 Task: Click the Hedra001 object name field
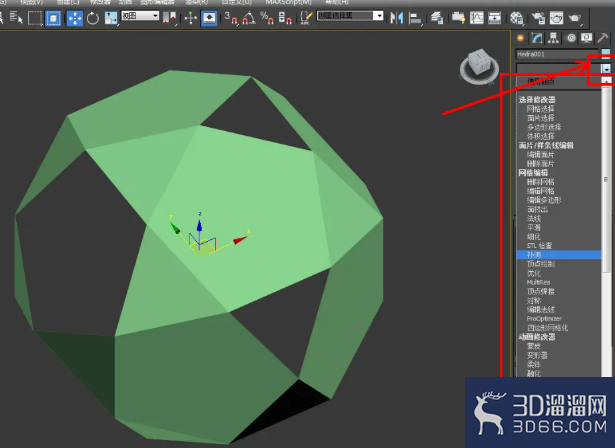pos(557,54)
